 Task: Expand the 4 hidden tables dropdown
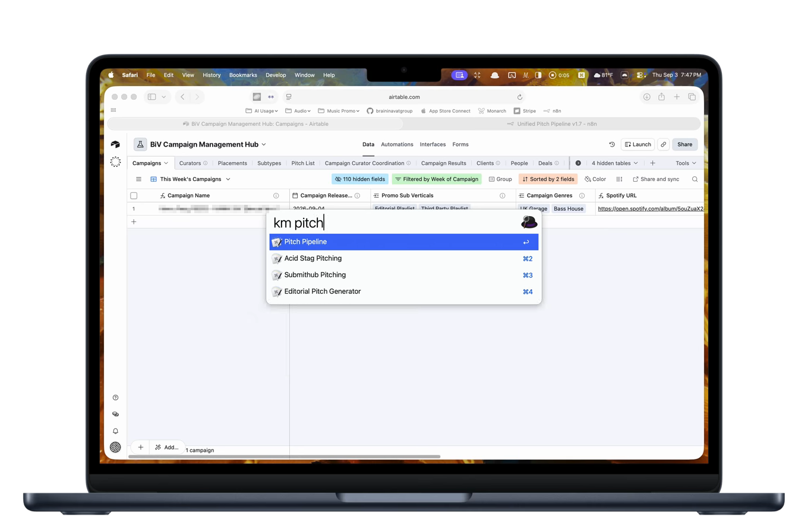tap(614, 163)
